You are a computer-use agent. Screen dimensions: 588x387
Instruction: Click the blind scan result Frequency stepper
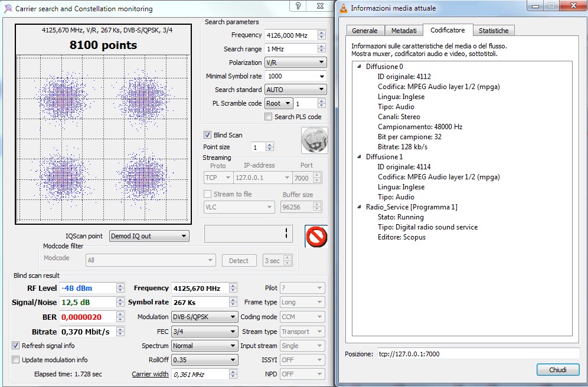(x=233, y=288)
